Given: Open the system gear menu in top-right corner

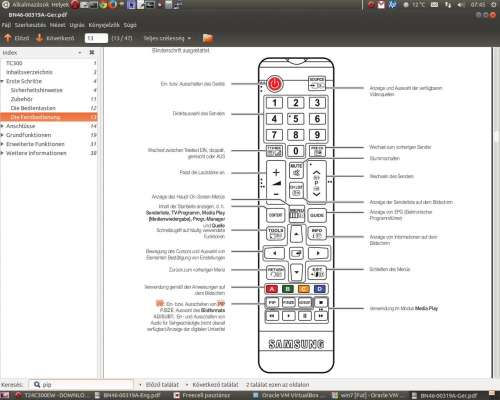Looking at the screenshot, I should click(493, 5).
